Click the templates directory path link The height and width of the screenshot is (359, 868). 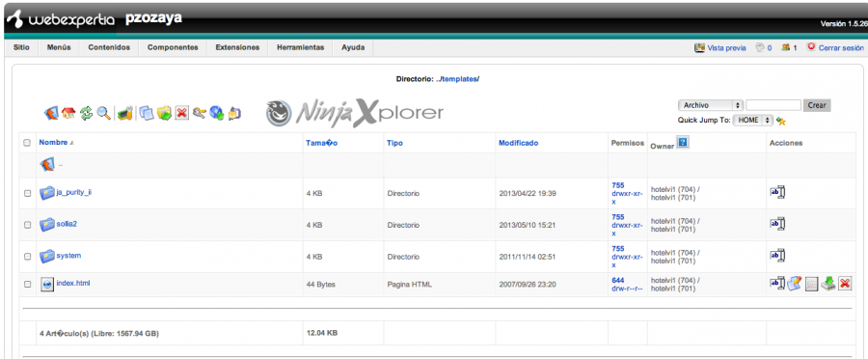[459, 79]
